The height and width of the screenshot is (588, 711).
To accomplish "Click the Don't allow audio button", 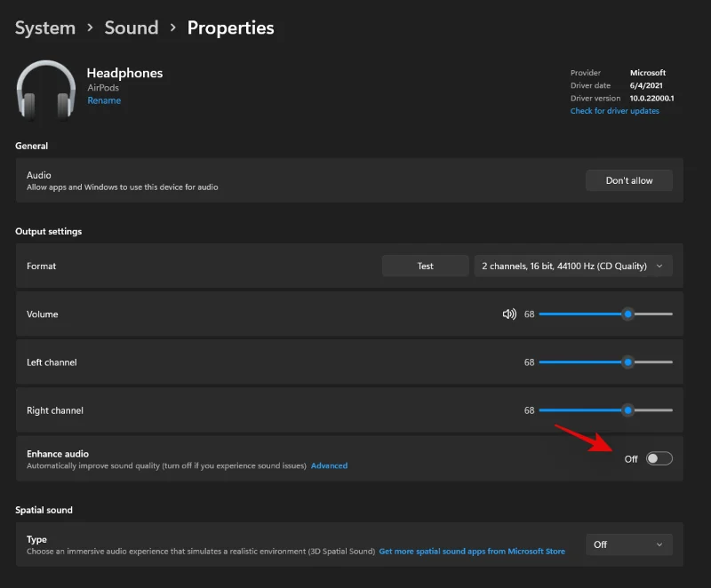I will tap(628, 180).
